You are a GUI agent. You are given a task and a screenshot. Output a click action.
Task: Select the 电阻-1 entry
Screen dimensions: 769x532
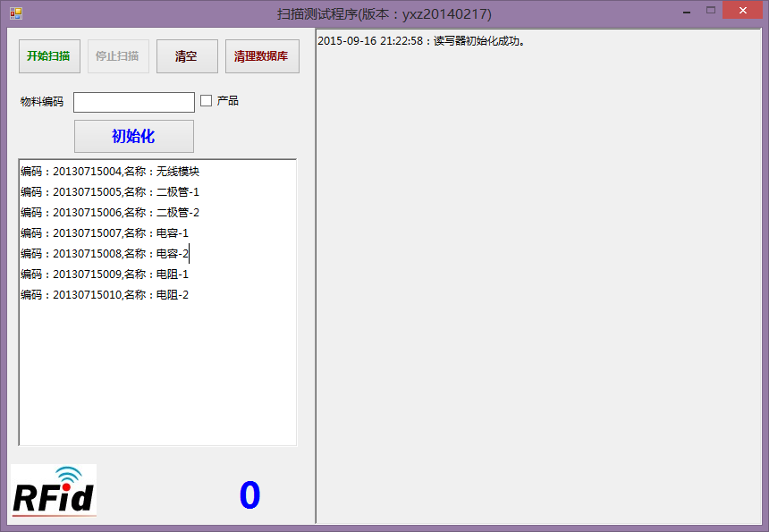(103, 274)
